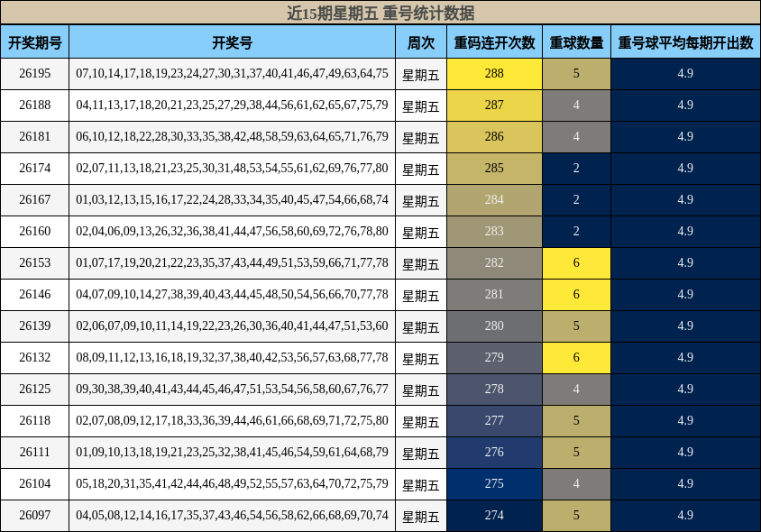Click the title 近15期星期五 重号统计数据
The image size is (761, 532).
[x=380, y=13]
